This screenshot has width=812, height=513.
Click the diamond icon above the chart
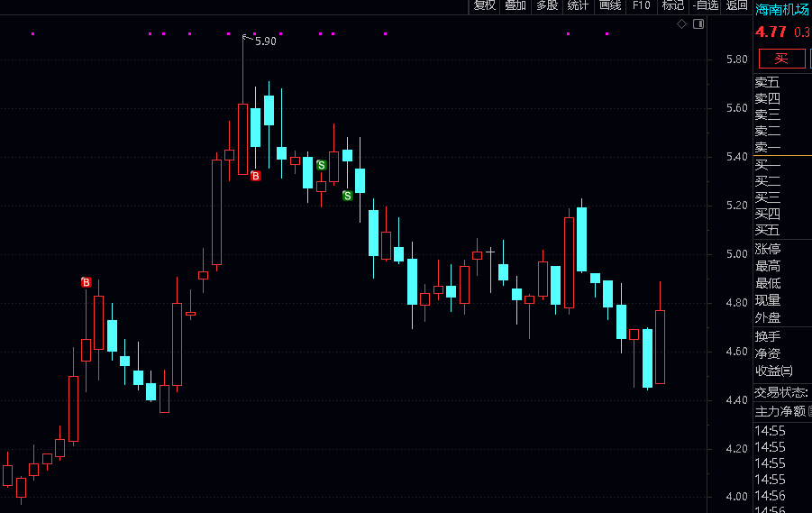(681, 23)
